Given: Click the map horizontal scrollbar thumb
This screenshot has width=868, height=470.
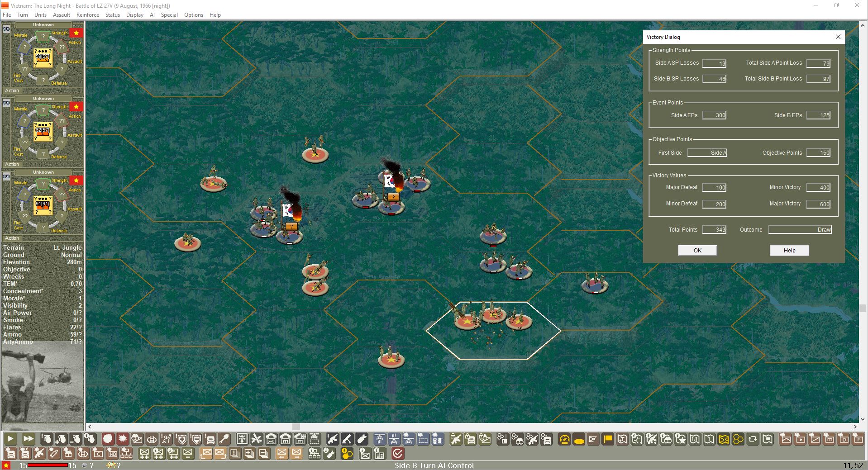Looking at the screenshot, I should 296,427.
